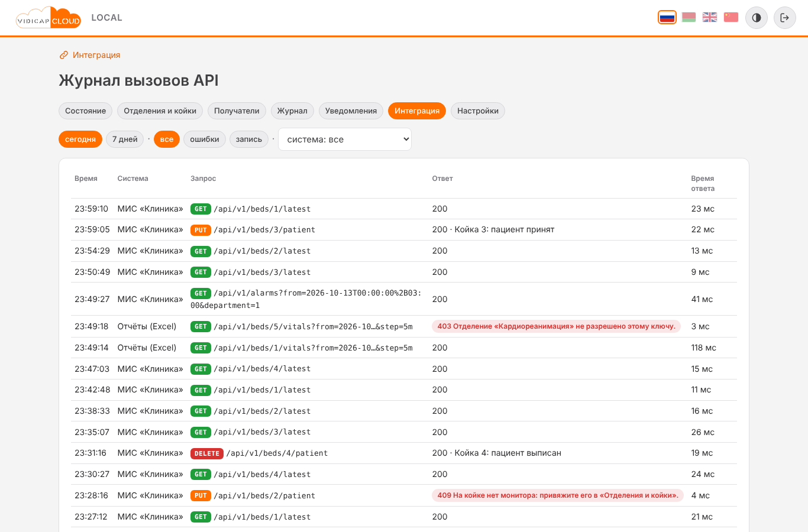Click the Журнал вызовов API heading
The image size is (808, 532).
pyautogui.click(x=139, y=80)
